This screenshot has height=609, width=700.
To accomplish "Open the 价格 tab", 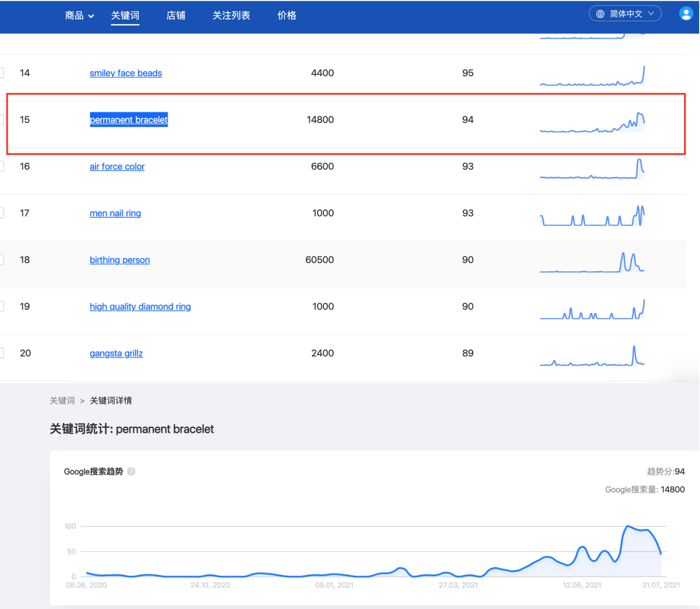I will [287, 16].
